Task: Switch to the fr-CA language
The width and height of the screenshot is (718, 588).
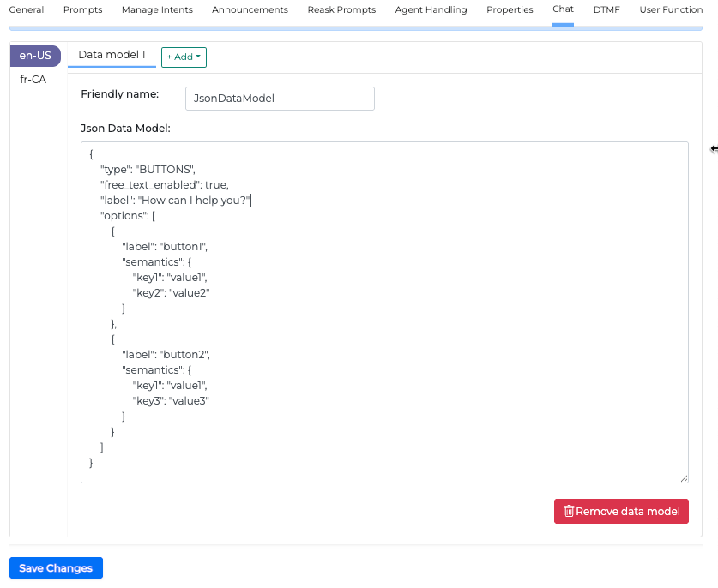Action: coord(33,79)
